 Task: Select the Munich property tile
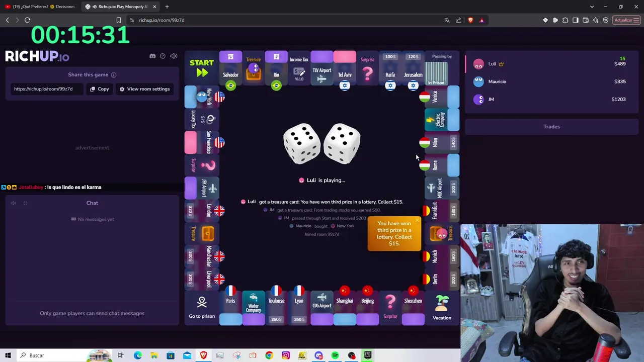click(442, 256)
